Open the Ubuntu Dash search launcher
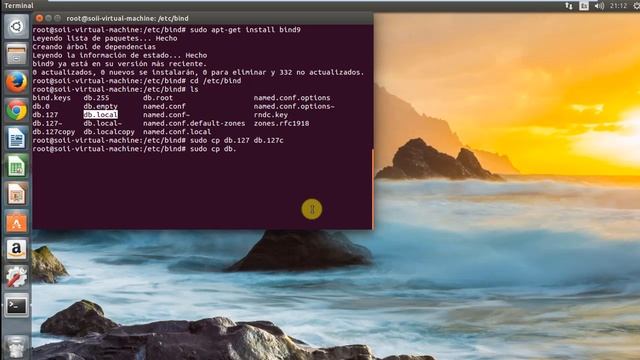Screen dimensions: 640x360 pyautogui.click(x=16, y=27)
